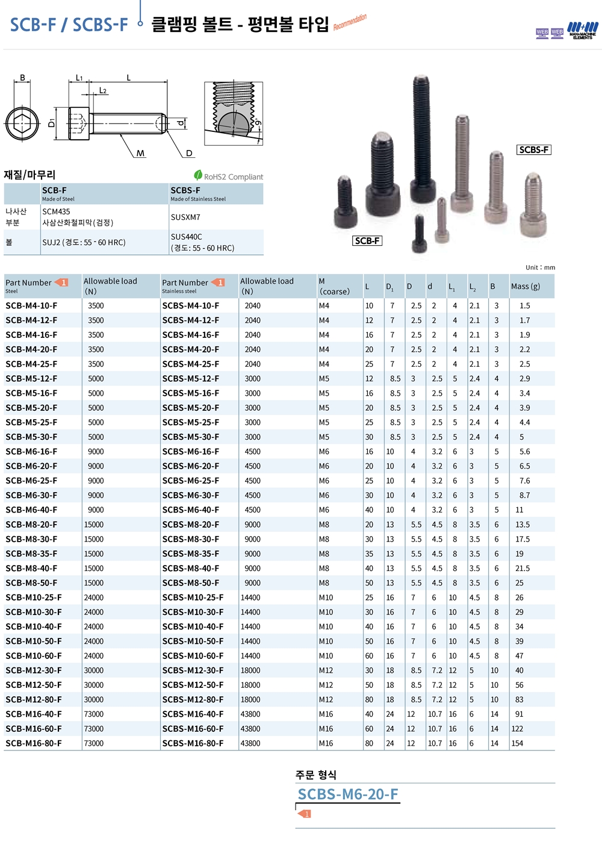
Task: Click the orange '1' arrow beside stainless Part Number header
Action: tap(218, 283)
